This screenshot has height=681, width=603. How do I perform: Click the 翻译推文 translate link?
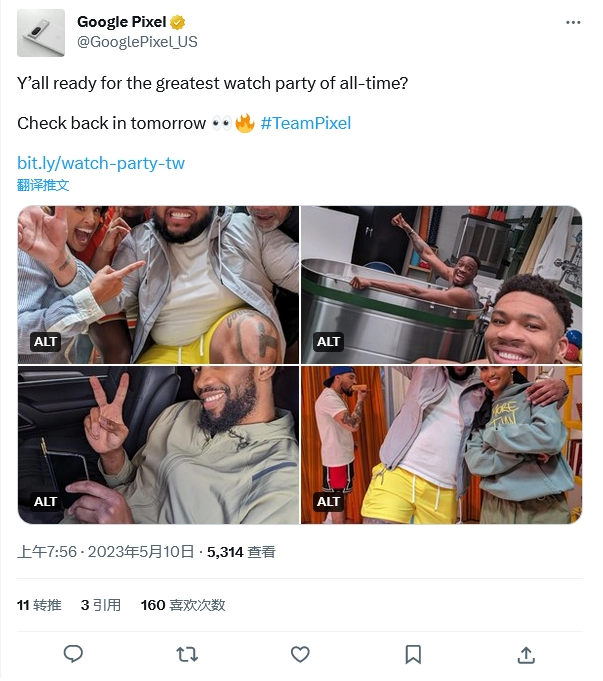pos(43,186)
